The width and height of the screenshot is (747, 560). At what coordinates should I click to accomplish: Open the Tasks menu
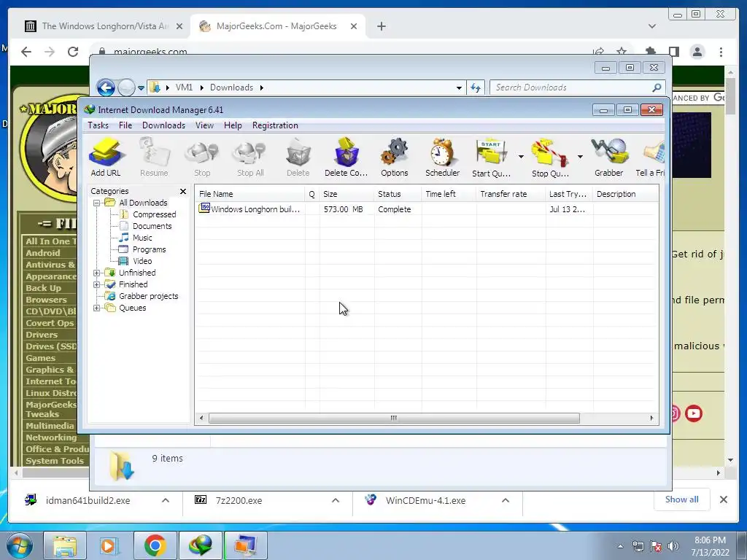[98, 125]
